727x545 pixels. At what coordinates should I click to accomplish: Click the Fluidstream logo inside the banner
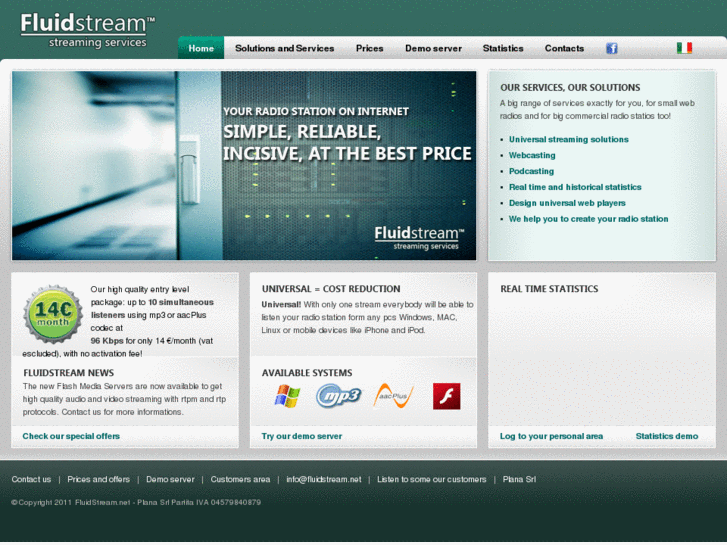[x=419, y=238]
